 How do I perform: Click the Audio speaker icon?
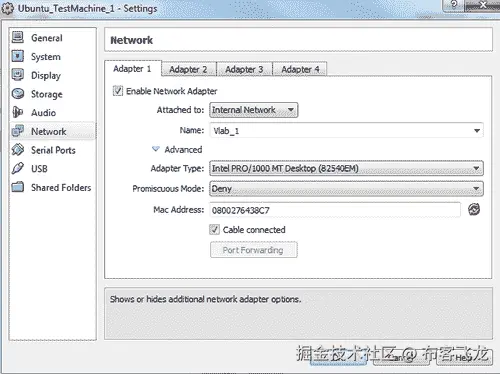(18, 112)
